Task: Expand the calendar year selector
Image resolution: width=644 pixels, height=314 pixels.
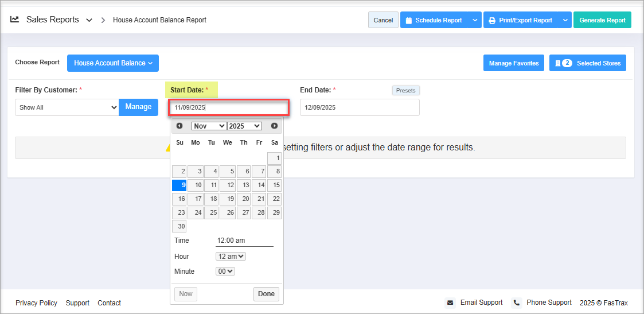Action: [x=244, y=126]
